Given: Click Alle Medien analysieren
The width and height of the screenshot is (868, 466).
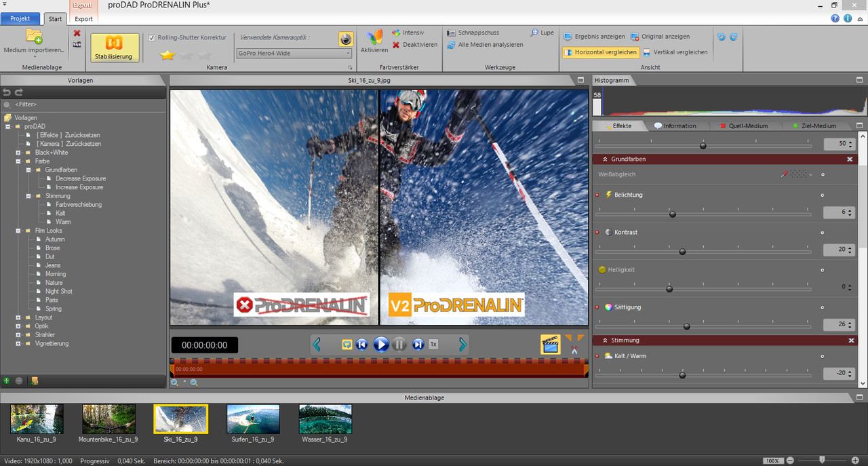Looking at the screenshot, I should pos(485,45).
